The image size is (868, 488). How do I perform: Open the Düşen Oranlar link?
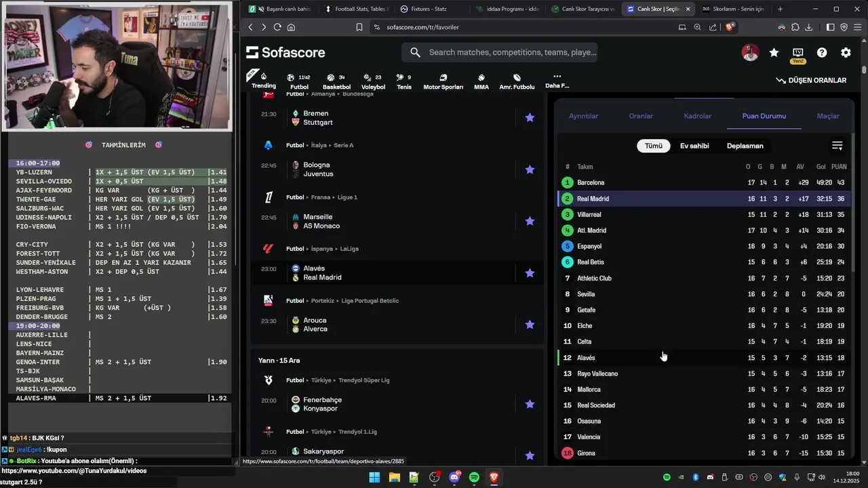tap(811, 80)
